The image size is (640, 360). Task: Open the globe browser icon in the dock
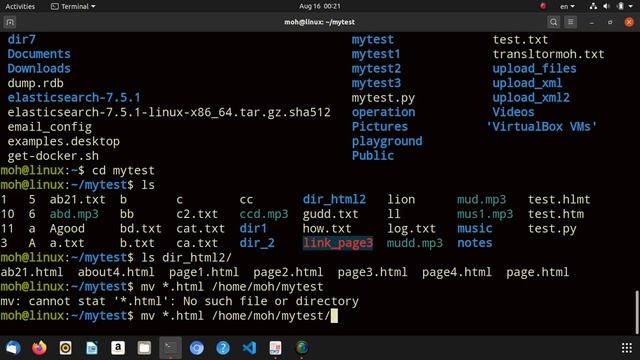point(302,348)
